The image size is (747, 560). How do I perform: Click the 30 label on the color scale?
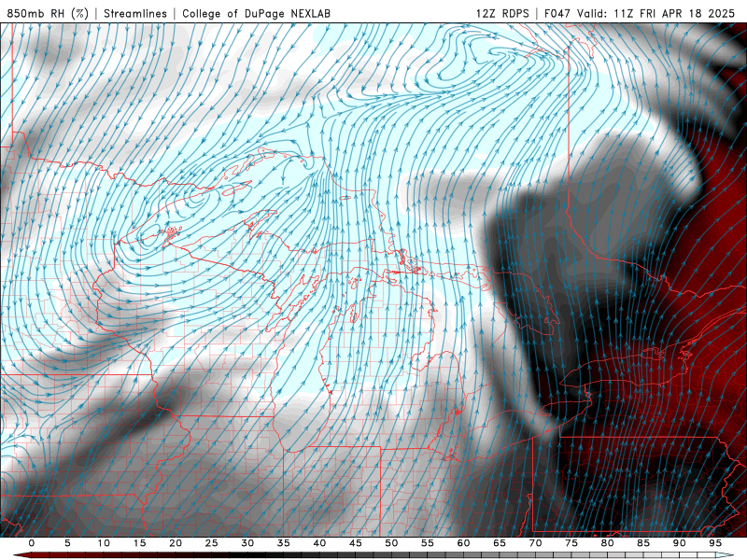tap(247, 543)
